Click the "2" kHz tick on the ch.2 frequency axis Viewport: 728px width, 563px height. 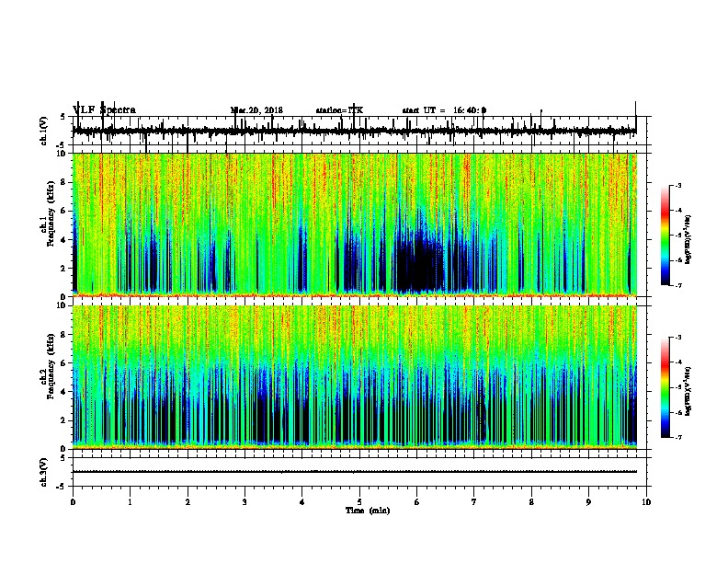tap(64, 420)
